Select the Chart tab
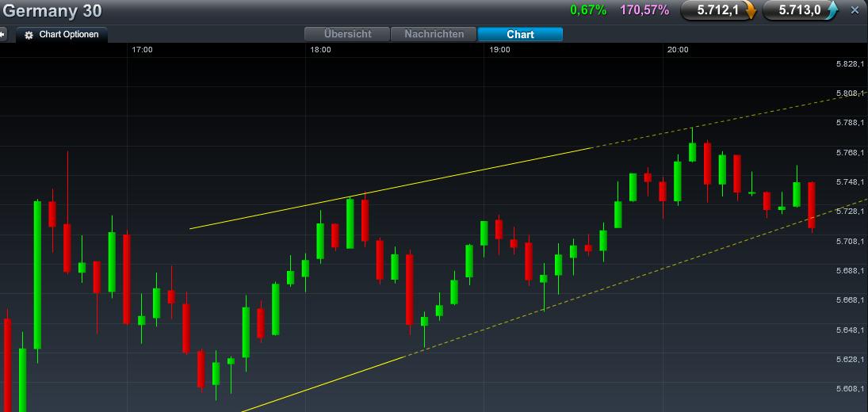Viewport: 868px width, 412px height. point(520,34)
